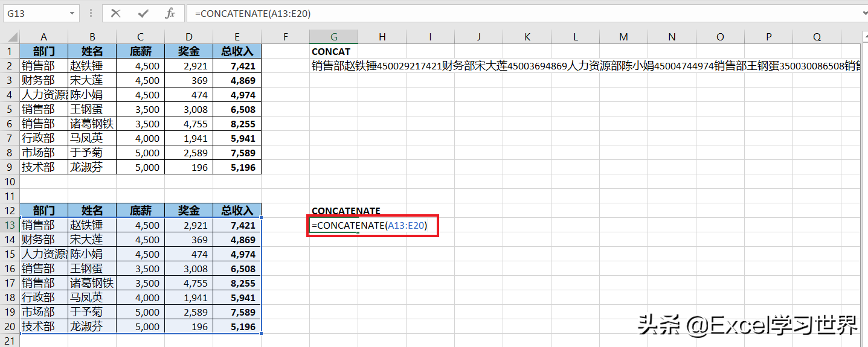The width and height of the screenshot is (868, 347).
Task: Click cell with 宋大莲 in row 3
Action: tap(92, 80)
